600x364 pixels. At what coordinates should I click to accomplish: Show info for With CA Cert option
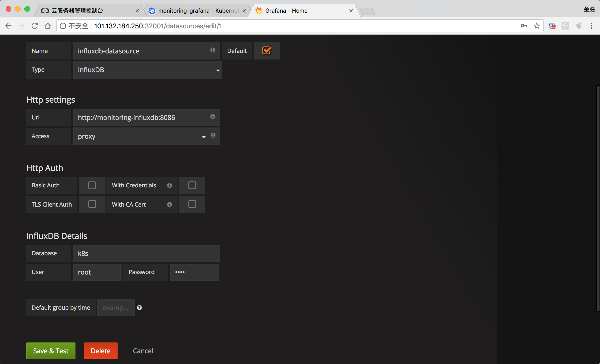170,205
